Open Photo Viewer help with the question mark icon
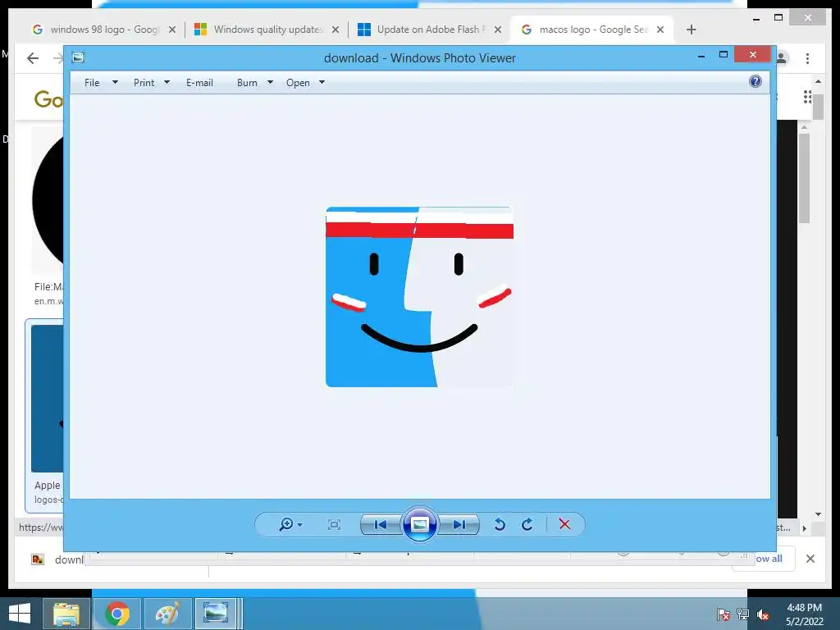 click(x=756, y=81)
